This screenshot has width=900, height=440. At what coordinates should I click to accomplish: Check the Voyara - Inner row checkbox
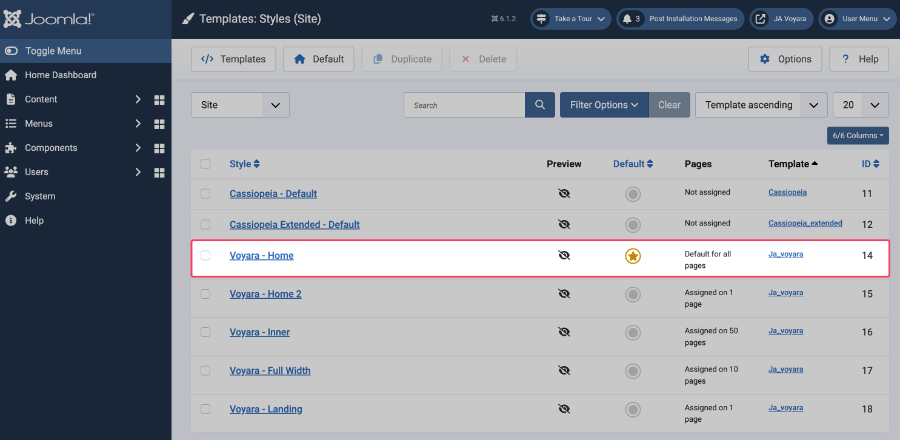pos(205,332)
